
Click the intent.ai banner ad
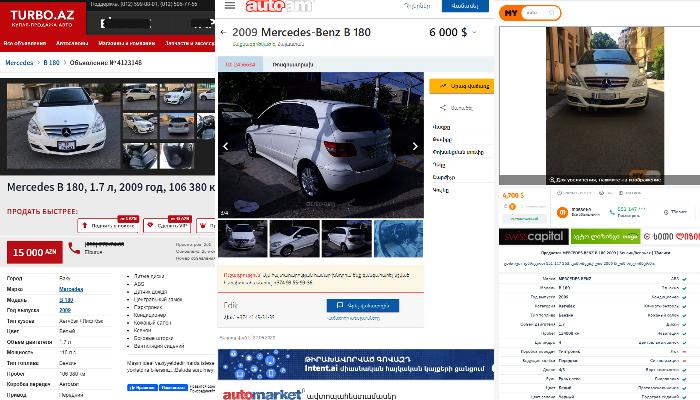click(x=356, y=364)
